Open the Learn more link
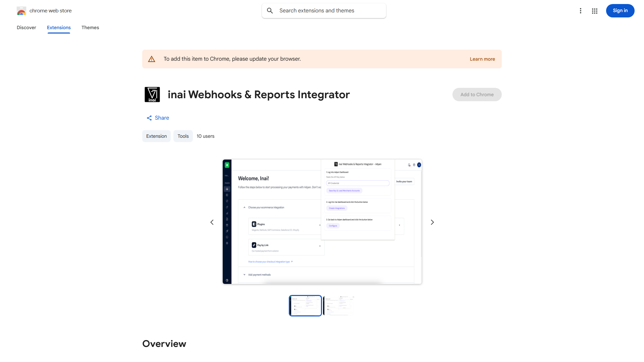 point(482,59)
